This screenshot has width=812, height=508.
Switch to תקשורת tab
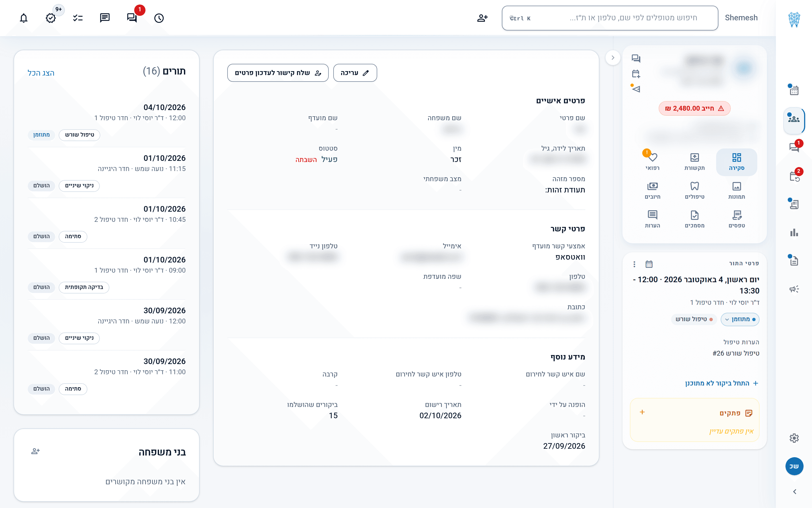point(694,162)
